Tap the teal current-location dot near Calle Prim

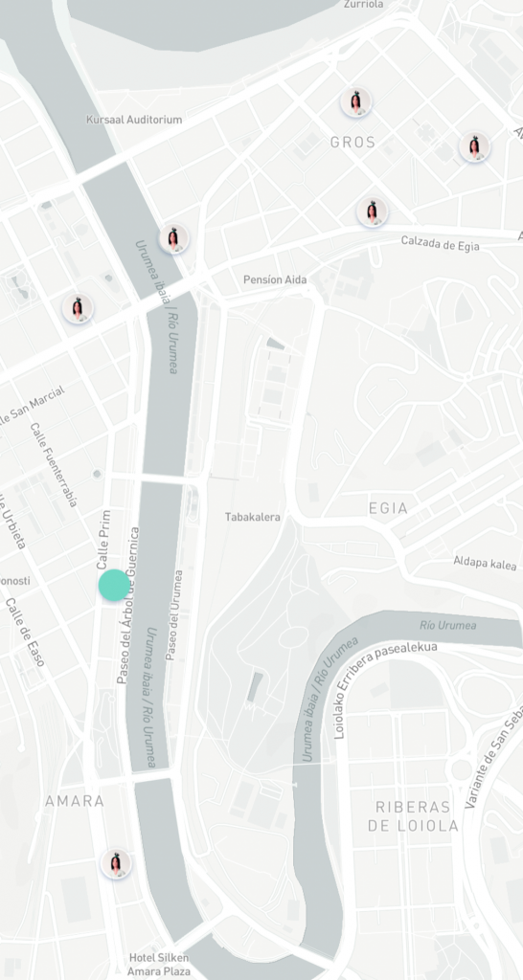pos(114,586)
